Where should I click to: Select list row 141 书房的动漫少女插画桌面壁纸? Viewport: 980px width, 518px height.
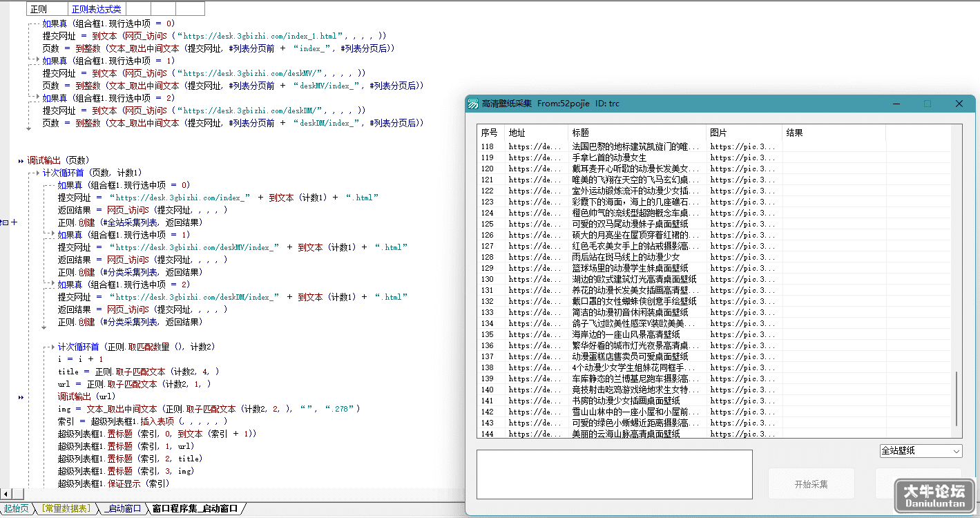pyautogui.click(x=715, y=401)
